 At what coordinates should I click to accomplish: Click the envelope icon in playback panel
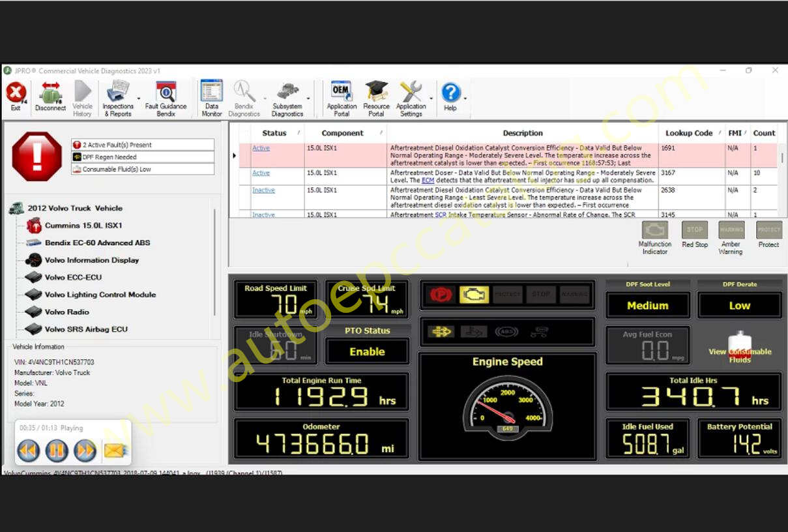tap(115, 450)
